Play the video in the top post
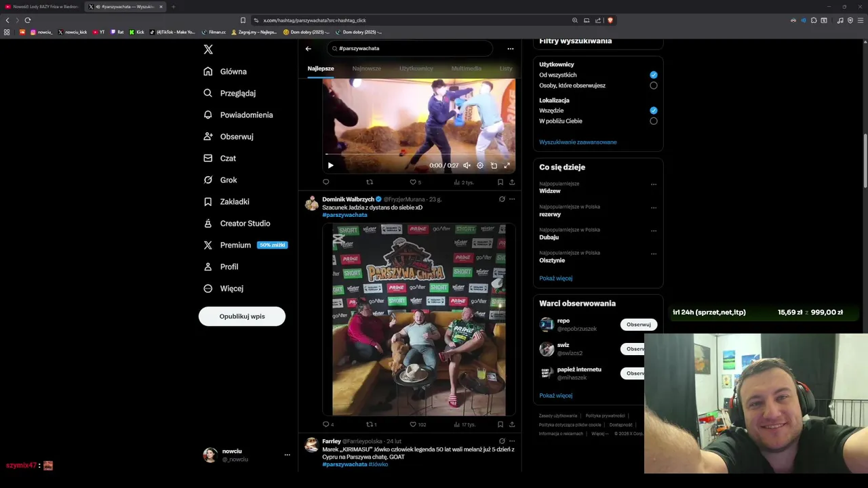This screenshot has width=868, height=488. click(330, 165)
